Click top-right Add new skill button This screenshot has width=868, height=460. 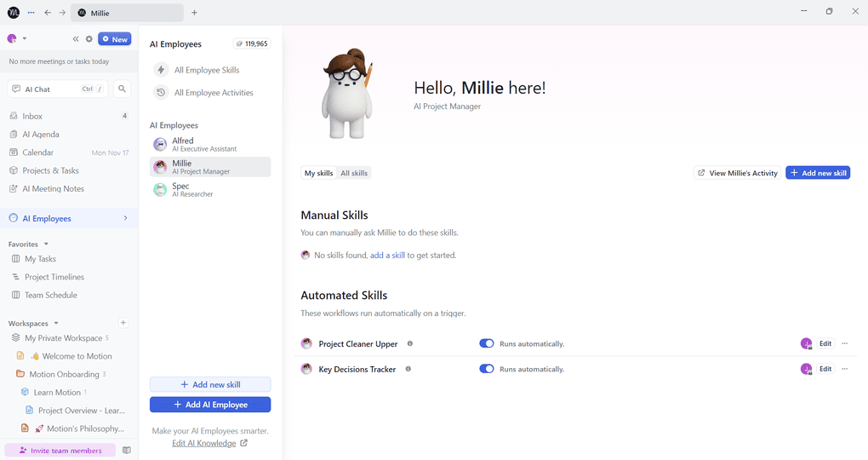point(818,173)
